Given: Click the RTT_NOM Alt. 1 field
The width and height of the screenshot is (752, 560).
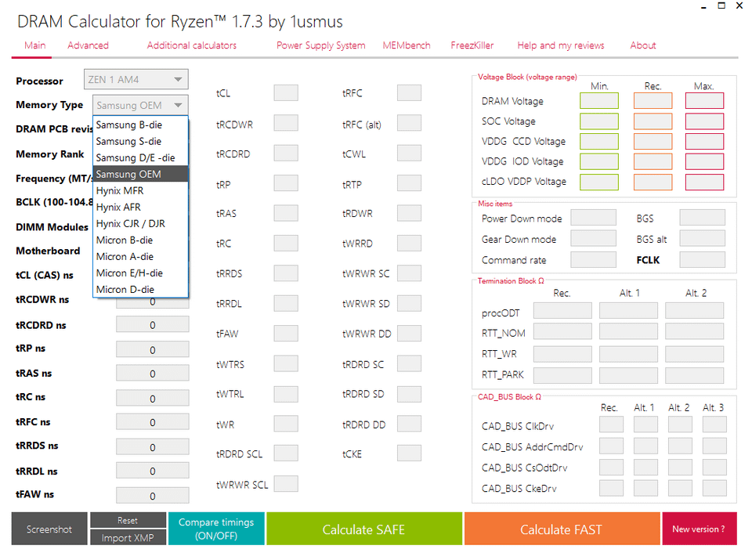Looking at the screenshot, I should (628, 331).
